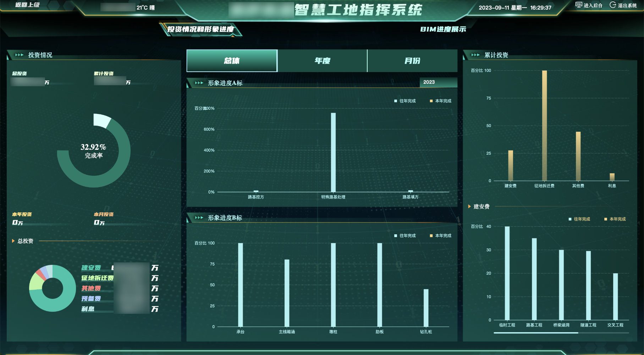Click the 总投资 donut chart
The height and width of the screenshot is (355, 644).
[x=53, y=288]
